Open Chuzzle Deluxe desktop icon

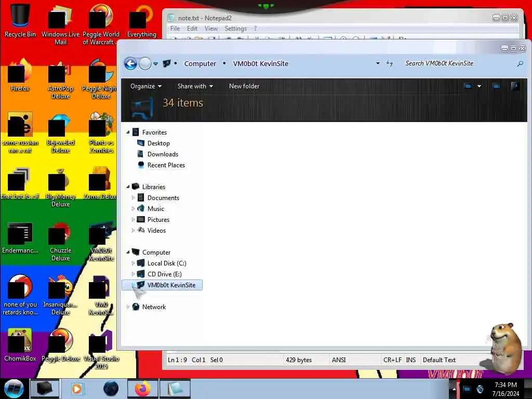[60, 242]
